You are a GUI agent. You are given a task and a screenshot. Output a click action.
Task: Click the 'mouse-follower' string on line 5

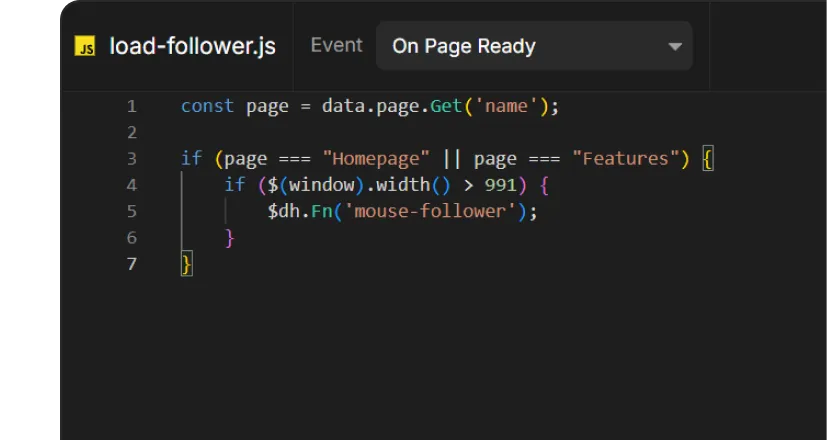pos(430,212)
